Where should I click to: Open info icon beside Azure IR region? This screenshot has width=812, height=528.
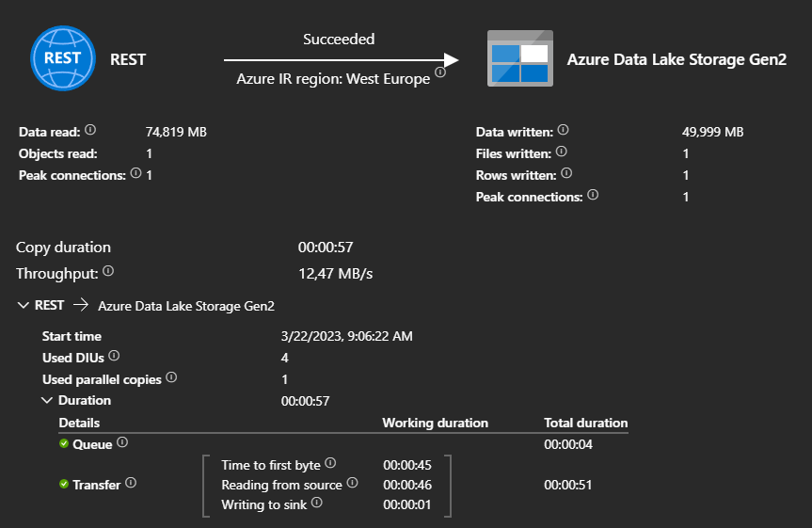(440, 72)
